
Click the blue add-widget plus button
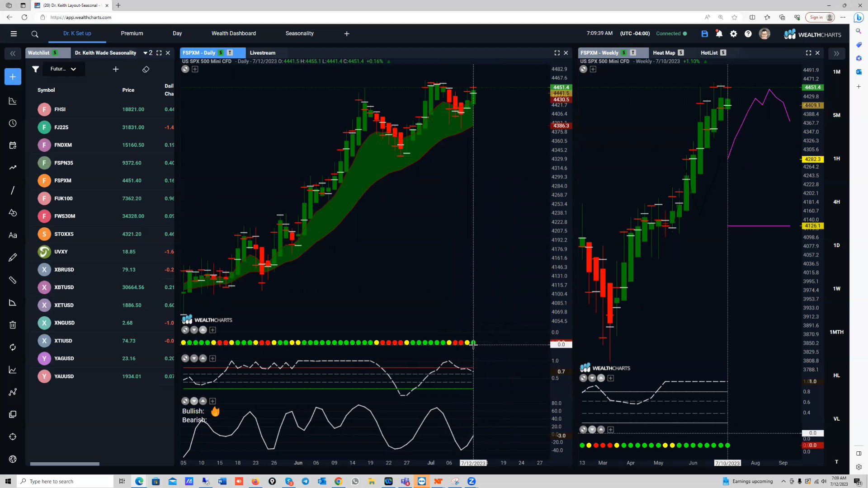(13, 77)
